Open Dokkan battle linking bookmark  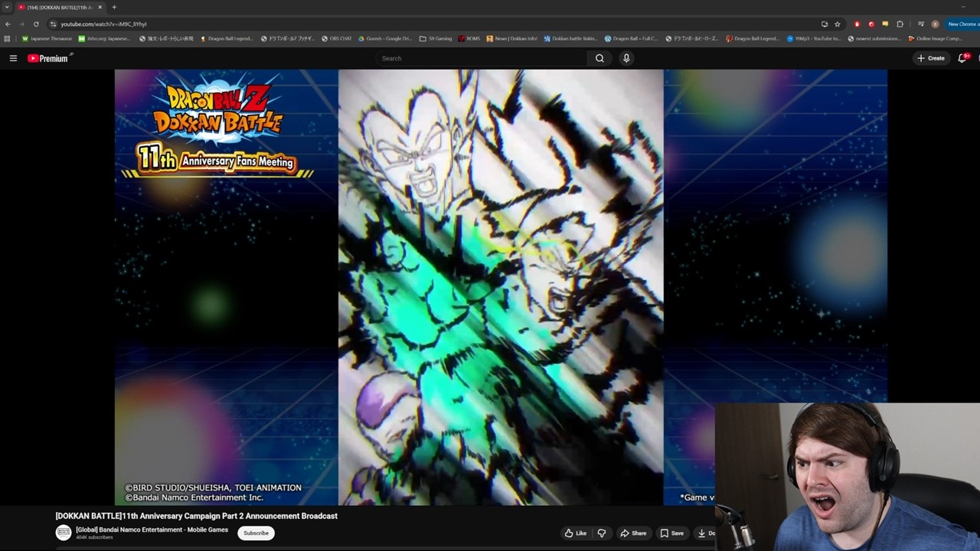[x=570, y=38]
